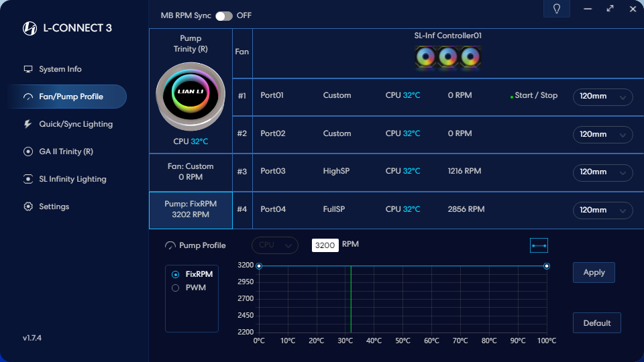Image resolution: width=644 pixels, height=362 pixels.
Task: Maximize the L-Connect window
Action: pyautogui.click(x=610, y=9)
